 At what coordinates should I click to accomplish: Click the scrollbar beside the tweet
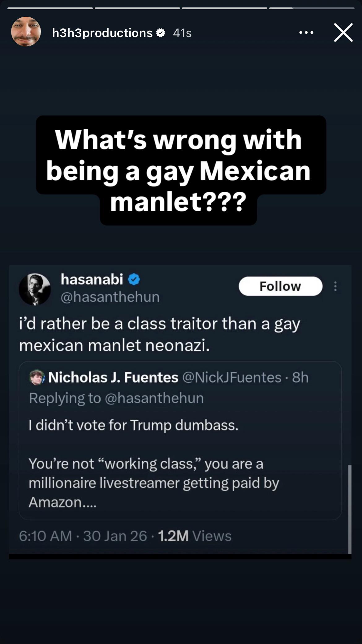point(350,509)
